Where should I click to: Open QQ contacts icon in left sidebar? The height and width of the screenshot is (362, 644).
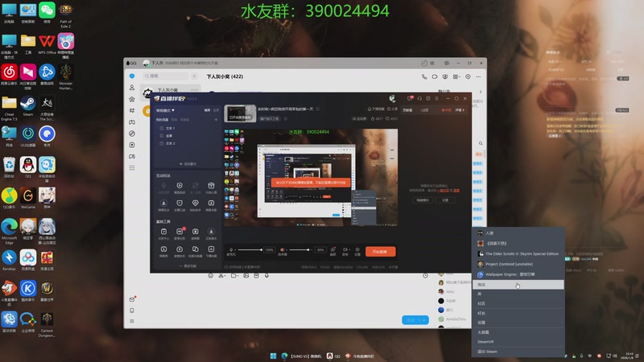(x=132, y=88)
